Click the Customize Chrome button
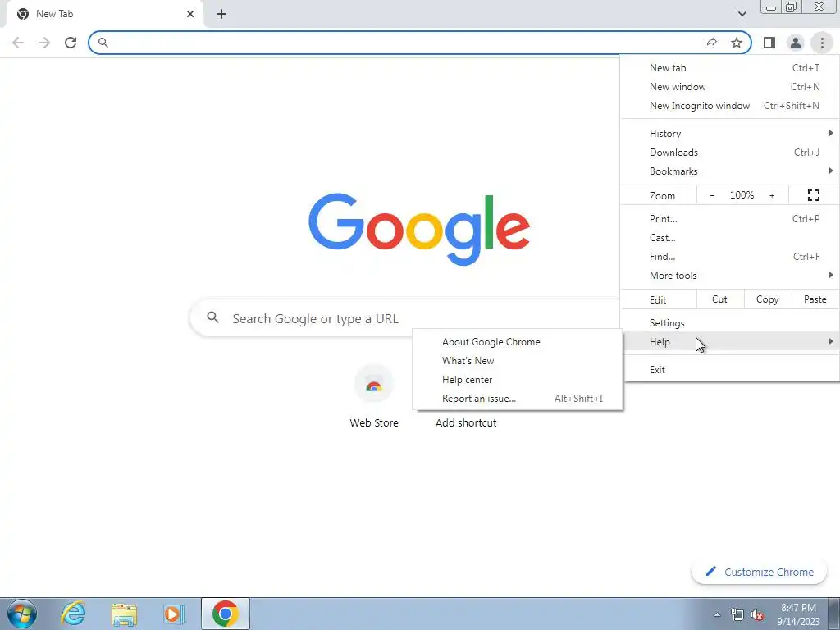Screen dimensions: 840x630 pos(759,572)
